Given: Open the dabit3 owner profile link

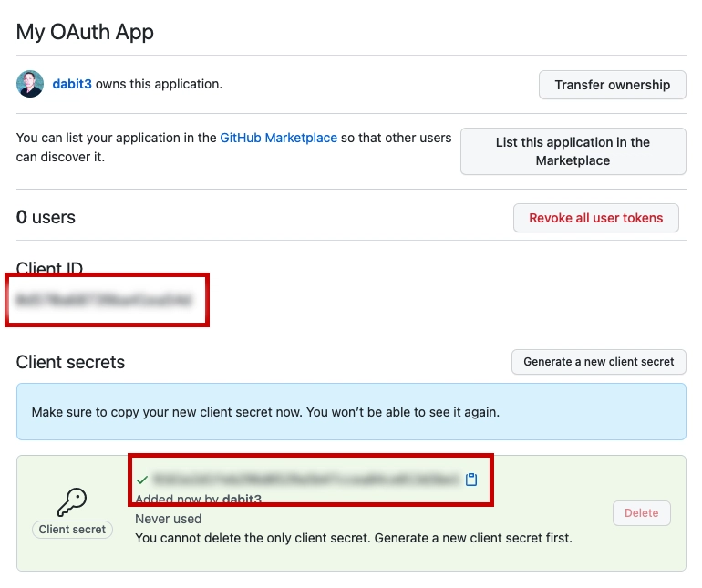Looking at the screenshot, I should (x=72, y=84).
